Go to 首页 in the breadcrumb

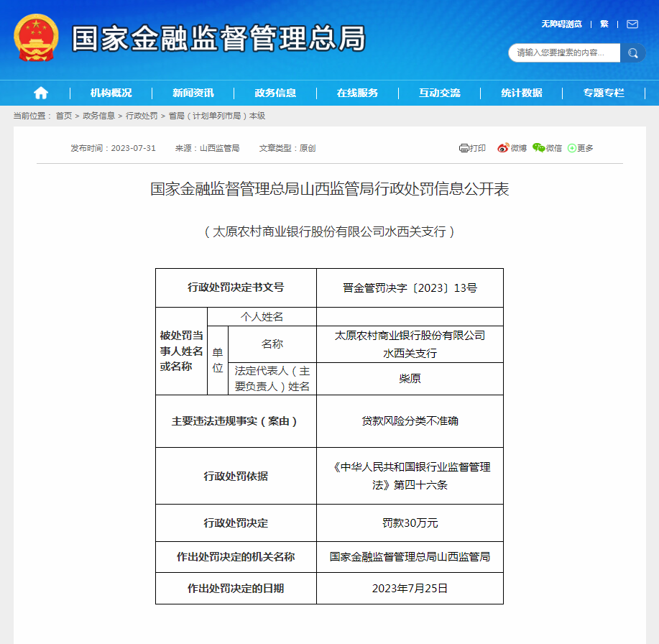[64, 116]
